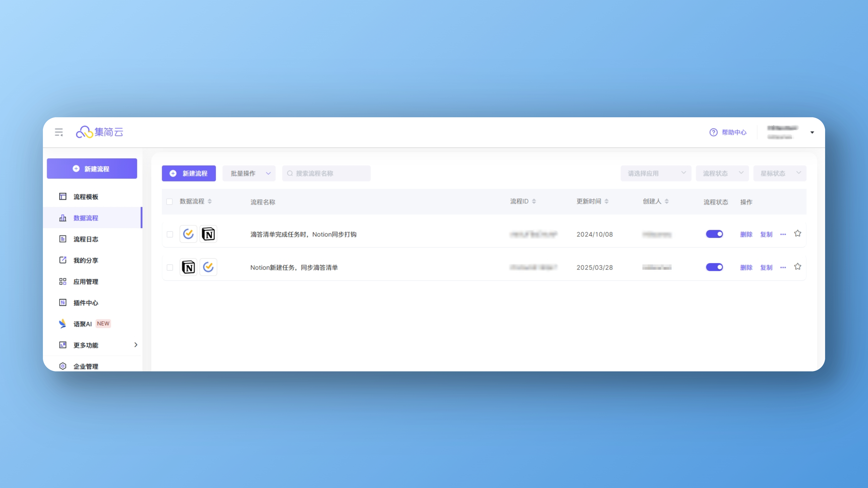Toggle off the Notion新建任务 workflow status
Image resolution: width=868 pixels, height=488 pixels.
pyautogui.click(x=714, y=267)
